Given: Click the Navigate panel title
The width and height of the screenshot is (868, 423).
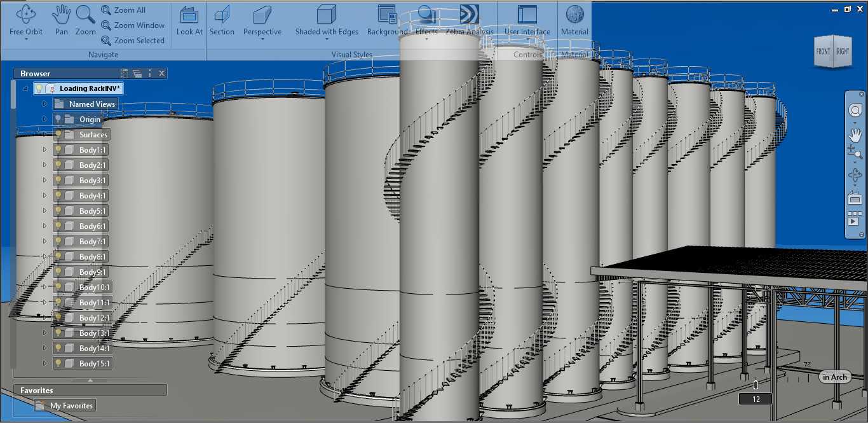Looking at the screenshot, I should pyautogui.click(x=103, y=55).
